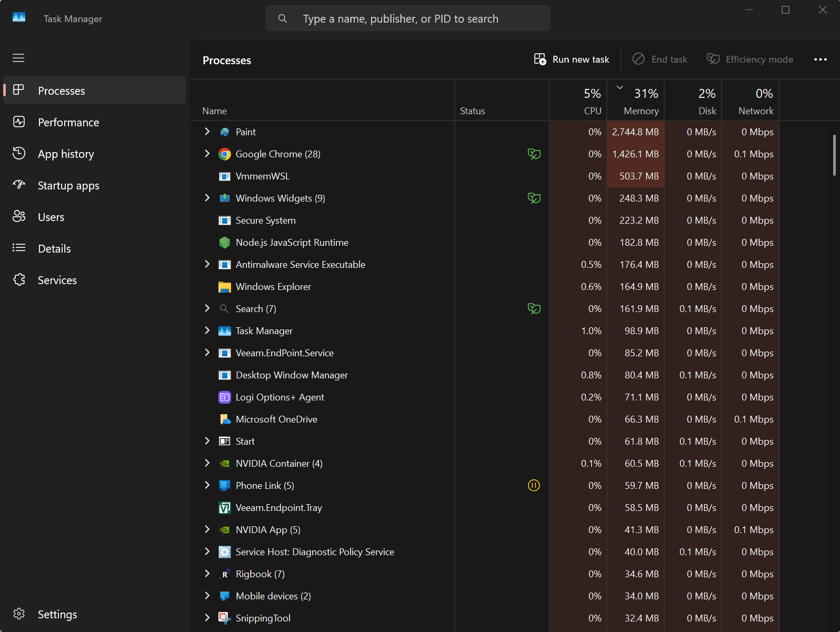Click efficiency mode leaf on Windows Widgets row
The image size is (840, 632).
pos(534,198)
